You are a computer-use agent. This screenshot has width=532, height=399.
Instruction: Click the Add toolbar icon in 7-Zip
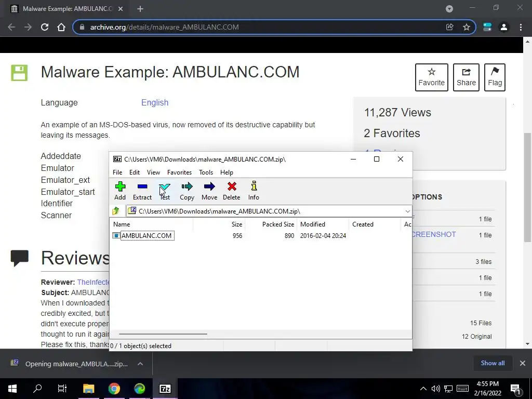click(120, 191)
